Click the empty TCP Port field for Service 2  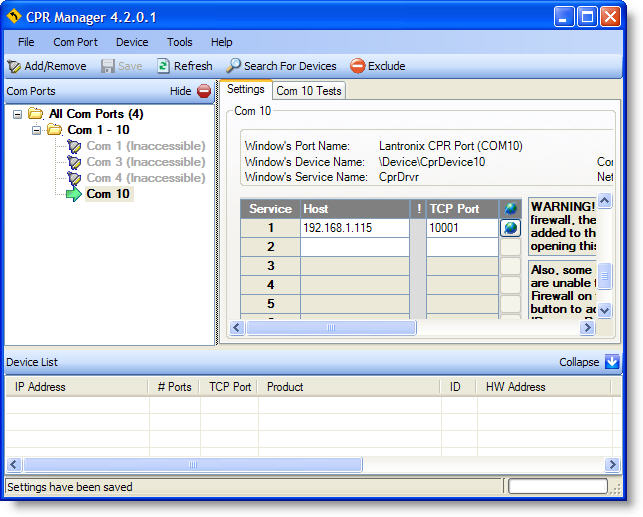pyautogui.click(x=462, y=247)
